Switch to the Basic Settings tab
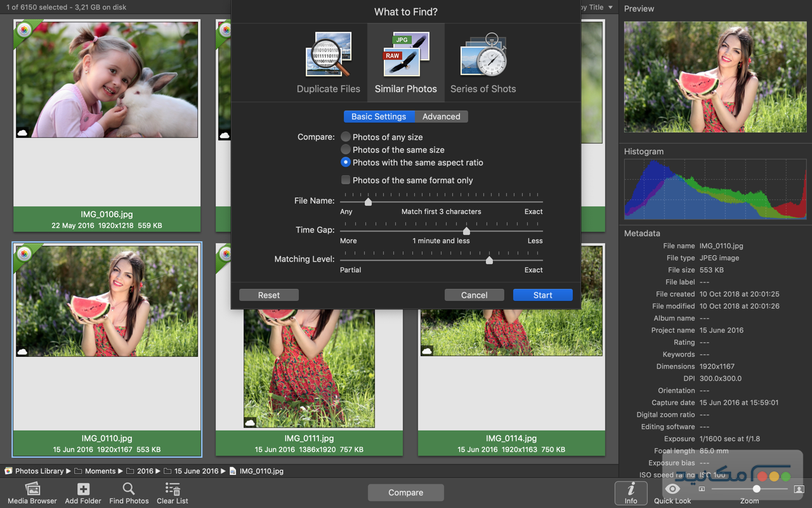812x508 pixels. 379,116
